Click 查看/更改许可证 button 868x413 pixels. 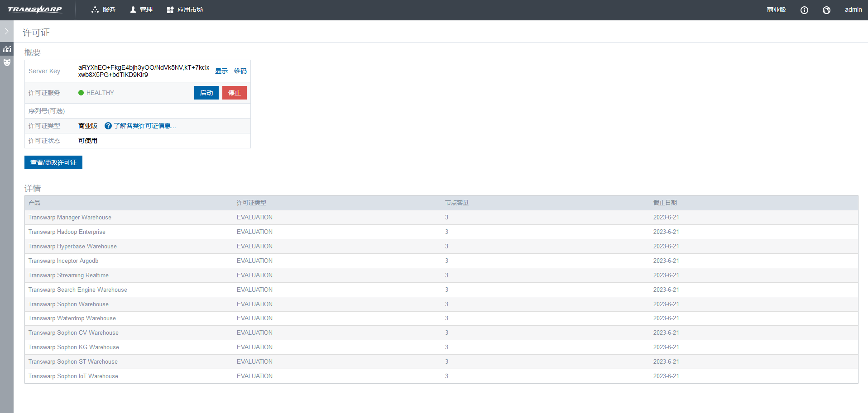click(x=53, y=162)
